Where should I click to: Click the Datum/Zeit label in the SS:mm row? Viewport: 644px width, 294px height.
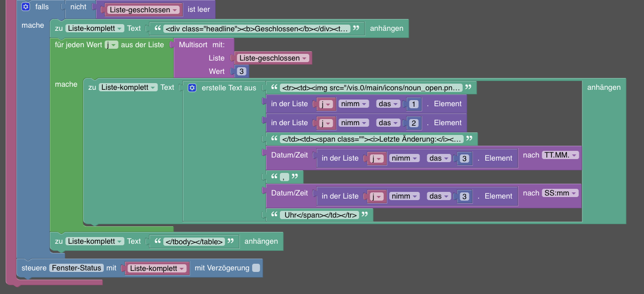[290, 193]
